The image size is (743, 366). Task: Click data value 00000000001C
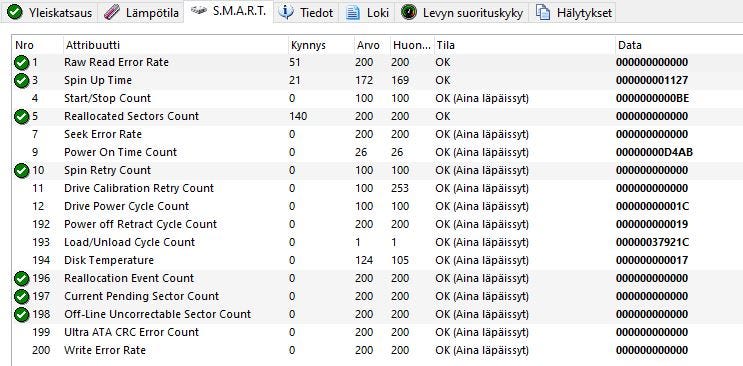(652, 206)
